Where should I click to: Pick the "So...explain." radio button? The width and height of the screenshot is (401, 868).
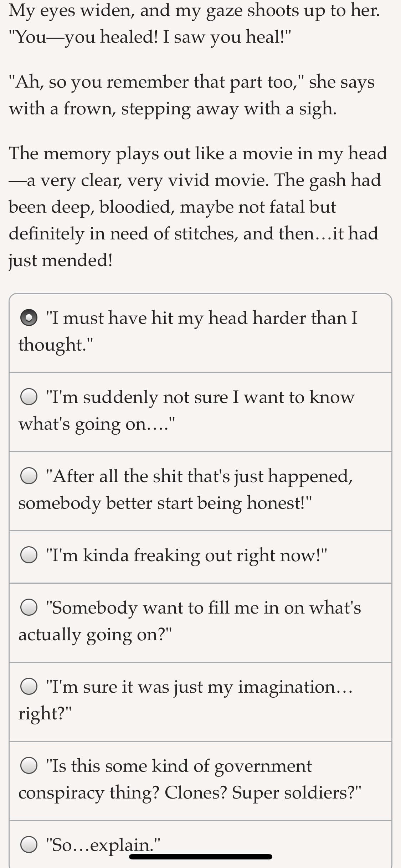pos(29,844)
